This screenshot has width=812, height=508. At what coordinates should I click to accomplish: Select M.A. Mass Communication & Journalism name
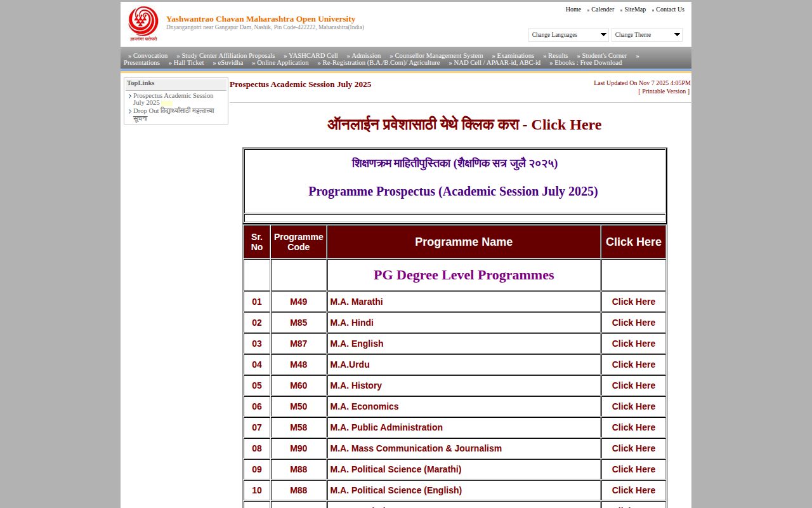[416, 448]
